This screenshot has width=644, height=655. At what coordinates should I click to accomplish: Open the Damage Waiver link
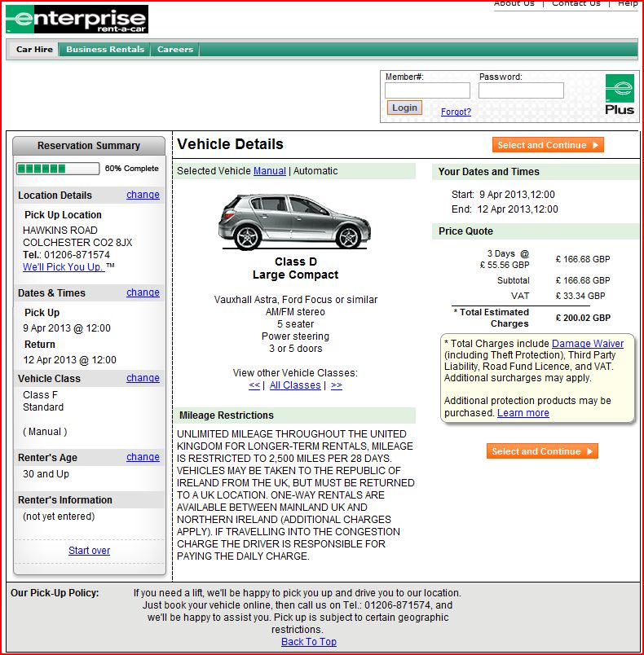[588, 343]
